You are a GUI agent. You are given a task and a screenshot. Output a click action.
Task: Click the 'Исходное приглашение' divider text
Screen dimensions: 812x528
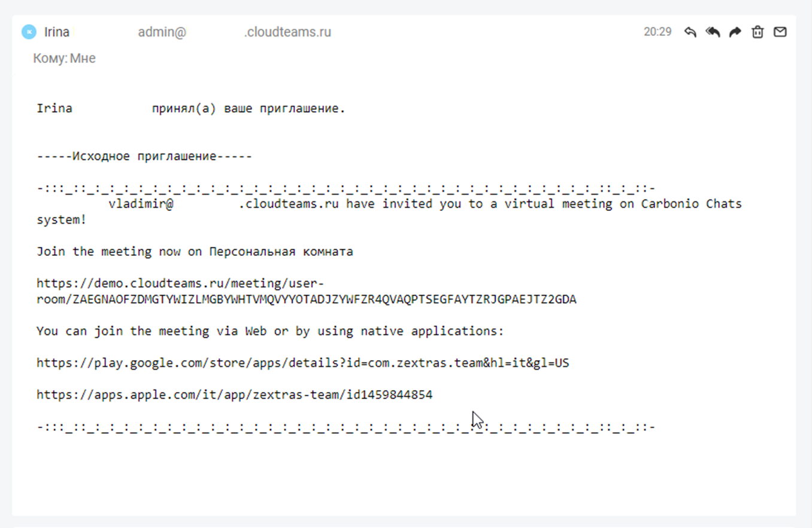click(144, 156)
